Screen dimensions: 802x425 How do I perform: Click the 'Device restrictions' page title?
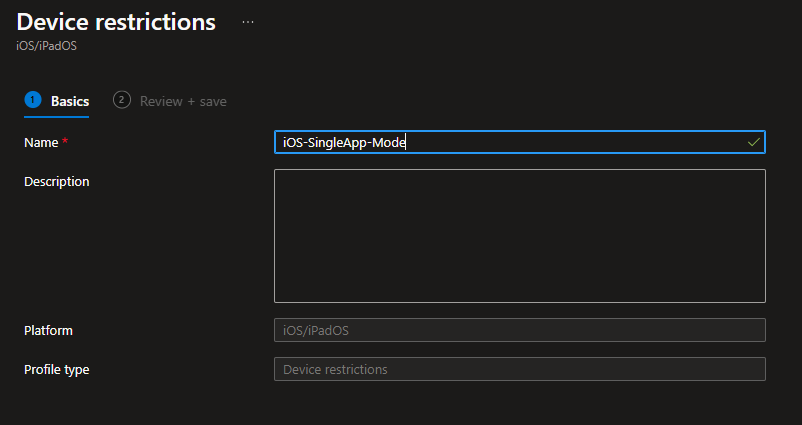point(116,22)
